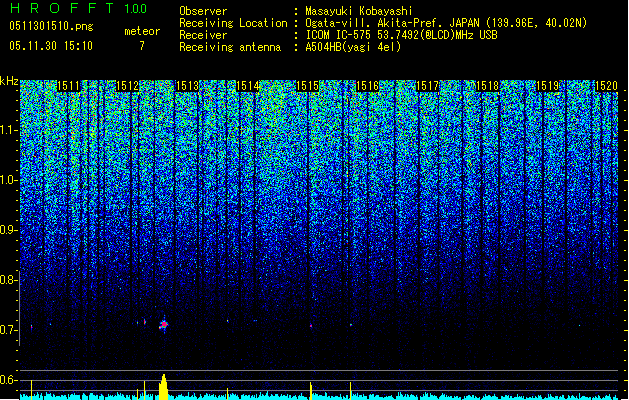The width and height of the screenshot is (629, 400).
Task: Click the HROFFT title text
Action: (62, 8)
